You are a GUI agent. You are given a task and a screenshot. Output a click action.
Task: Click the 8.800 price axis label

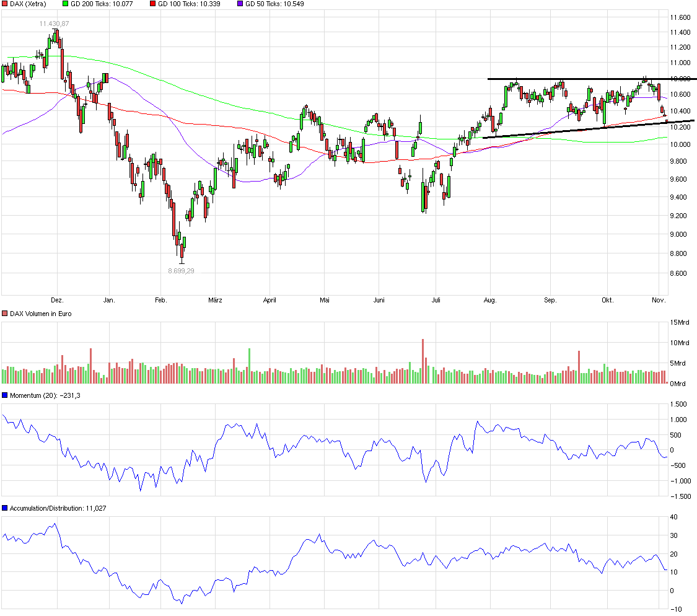(x=678, y=253)
